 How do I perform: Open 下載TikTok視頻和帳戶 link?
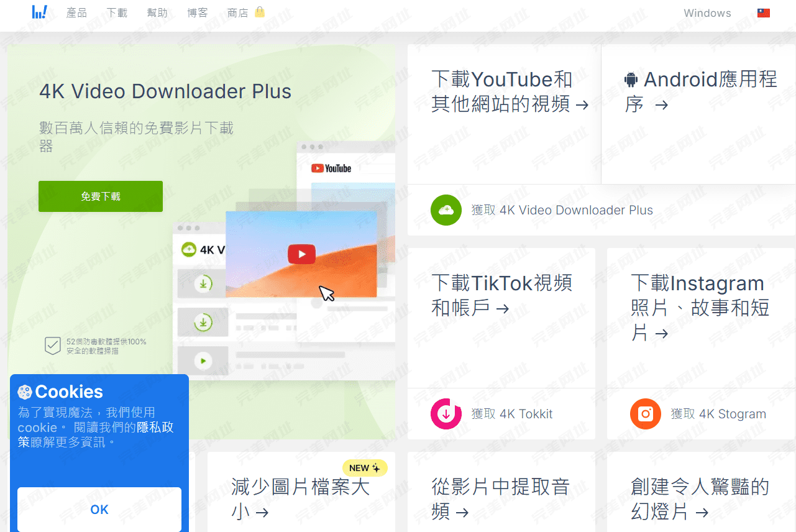click(x=502, y=295)
